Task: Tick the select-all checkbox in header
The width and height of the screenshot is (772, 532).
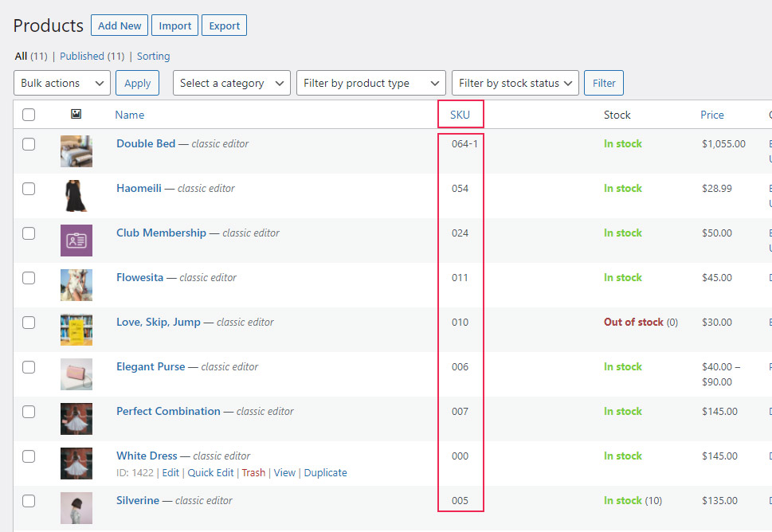Action: [29, 115]
